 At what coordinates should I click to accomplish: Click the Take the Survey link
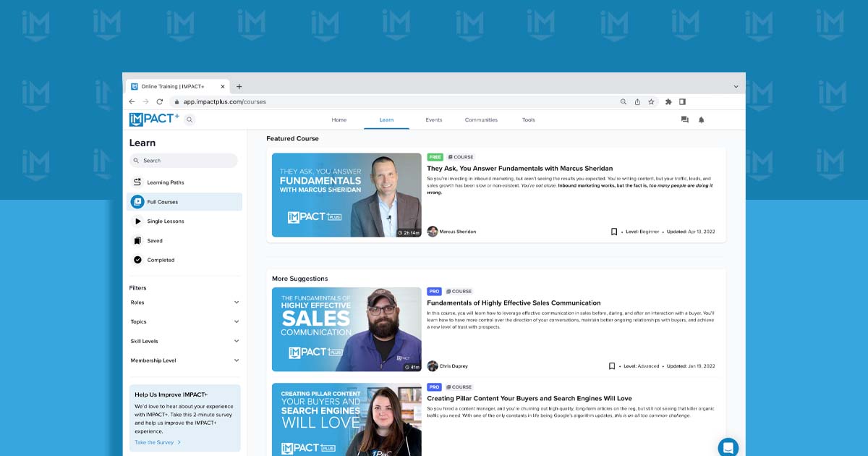click(155, 442)
